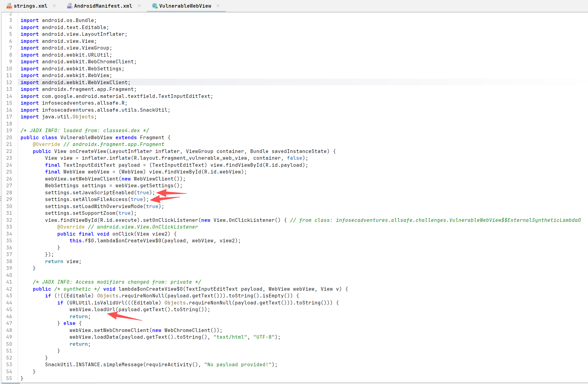Click the class icon on VulnerableWebView tab
Image resolution: width=588 pixels, height=384 pixels.
[x=155, y=6]
